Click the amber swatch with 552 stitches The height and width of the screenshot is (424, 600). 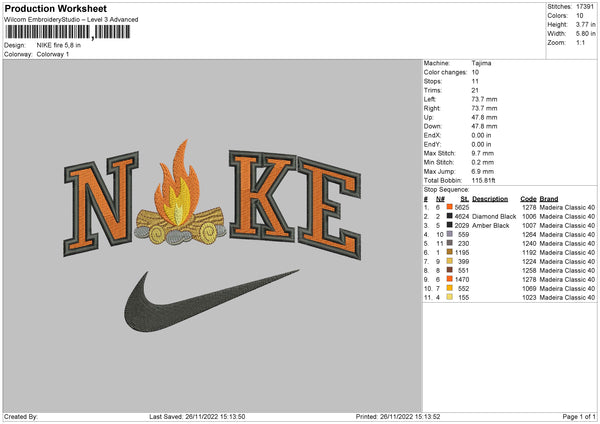point(450,288)
